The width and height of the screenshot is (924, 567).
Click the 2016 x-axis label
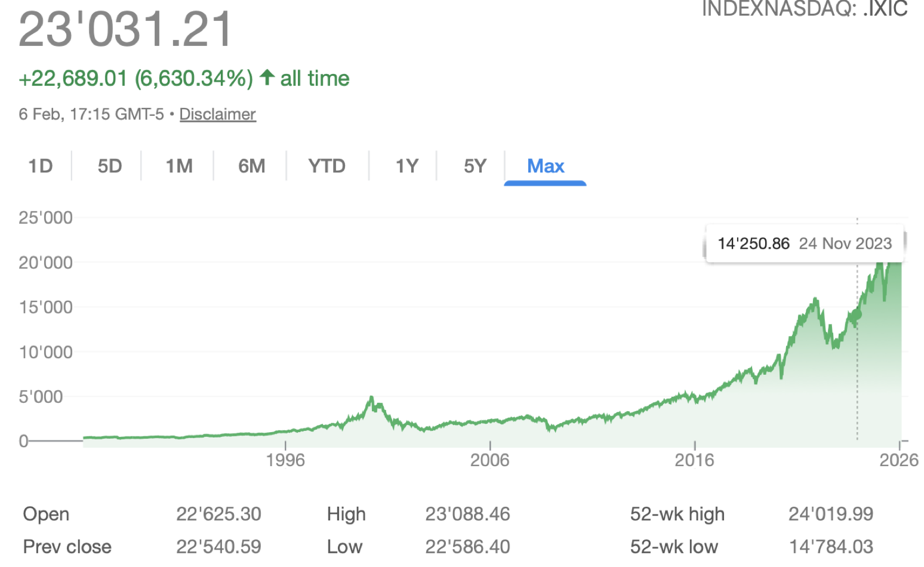click(x=694, y=460)
